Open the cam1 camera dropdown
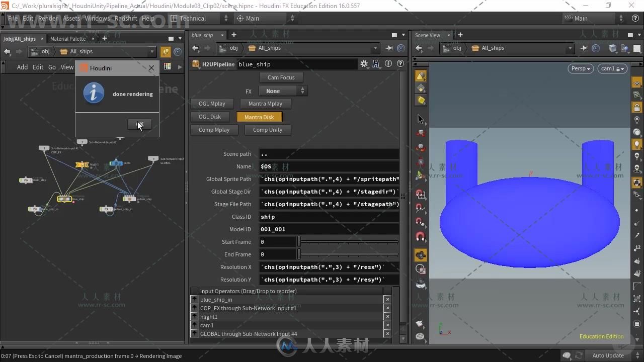 pos(612,68)
